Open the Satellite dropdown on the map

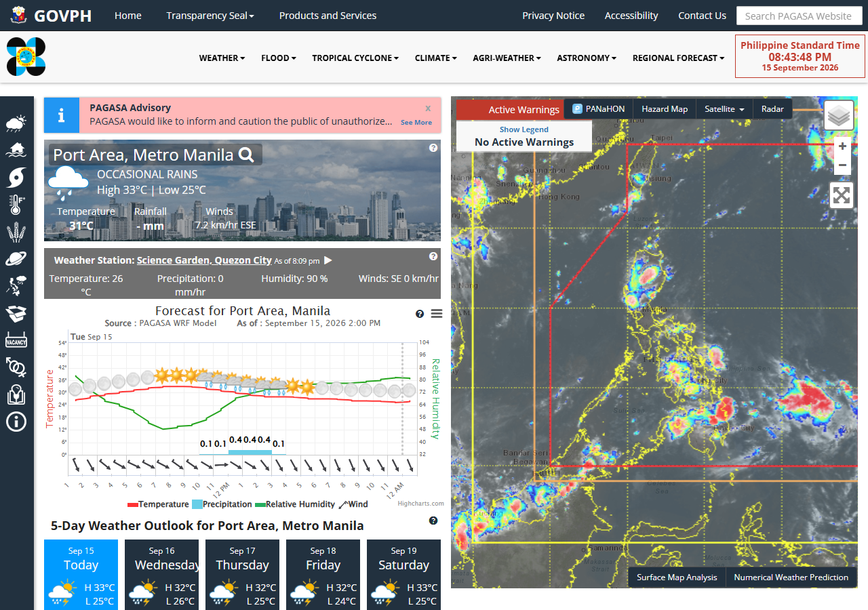tap(724, 108)
